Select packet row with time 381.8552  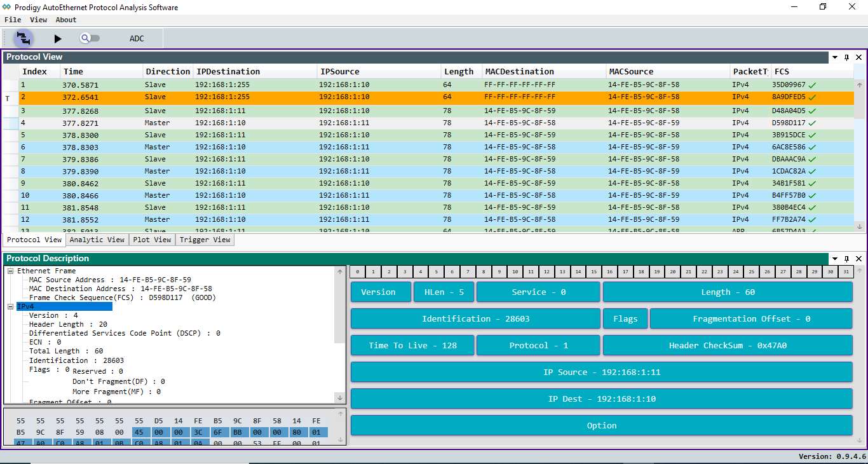[x=437, y=220]
